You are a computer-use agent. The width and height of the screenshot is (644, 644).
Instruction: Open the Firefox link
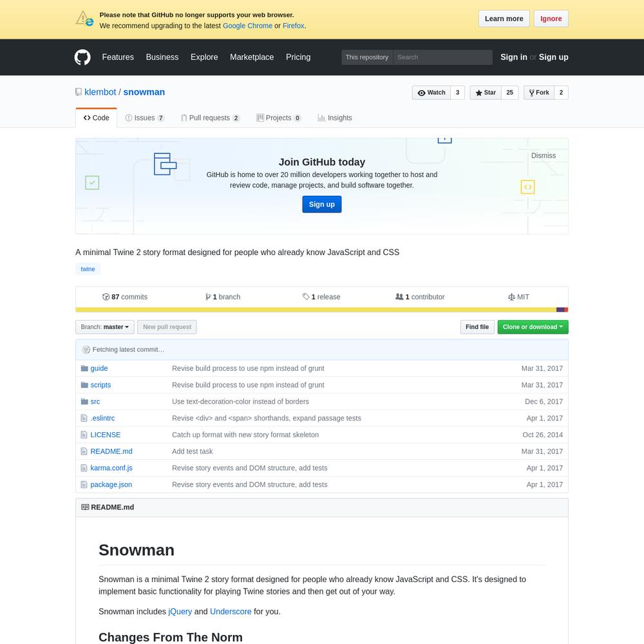coord(293,26)
